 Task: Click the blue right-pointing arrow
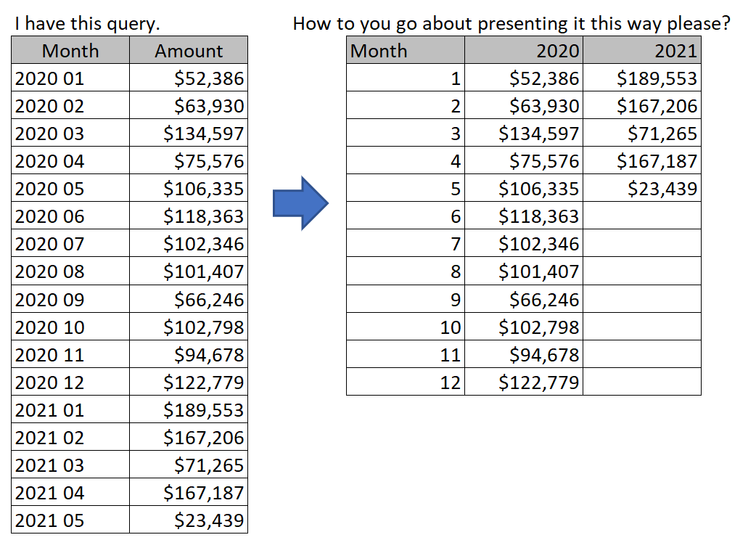[300, 203]
